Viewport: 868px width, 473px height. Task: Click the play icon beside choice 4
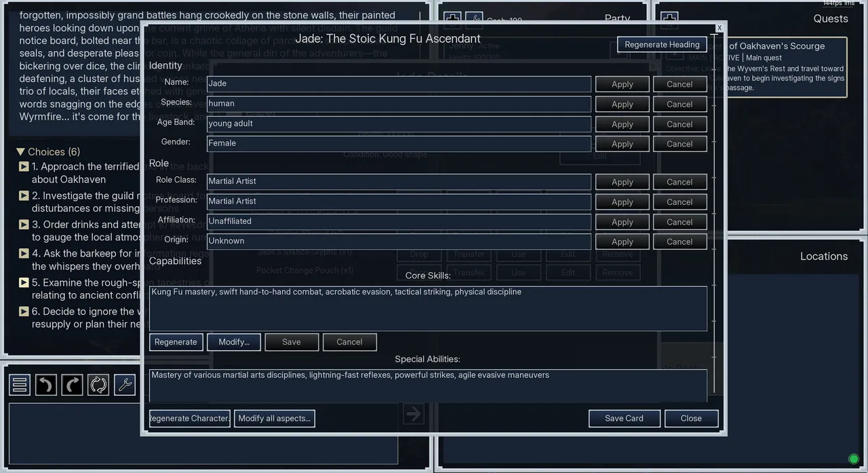(x=24, y=253)
